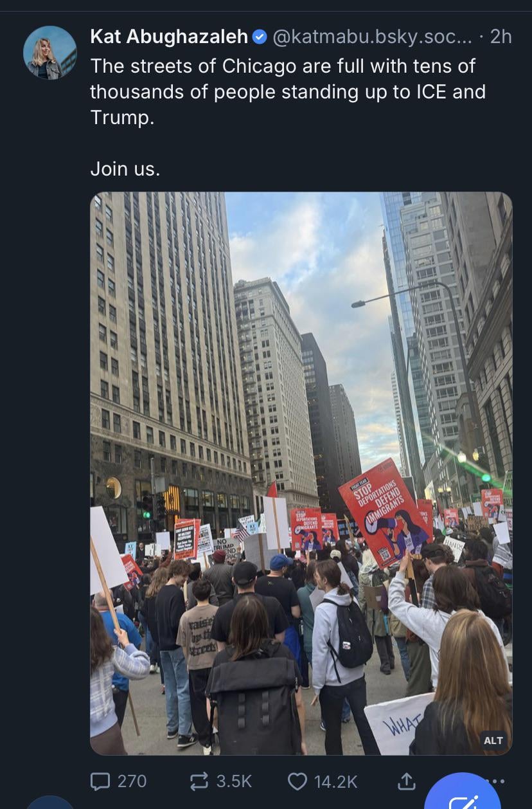
Task: Click the 'Join us.' line of the post
Action: coord(125,169)
